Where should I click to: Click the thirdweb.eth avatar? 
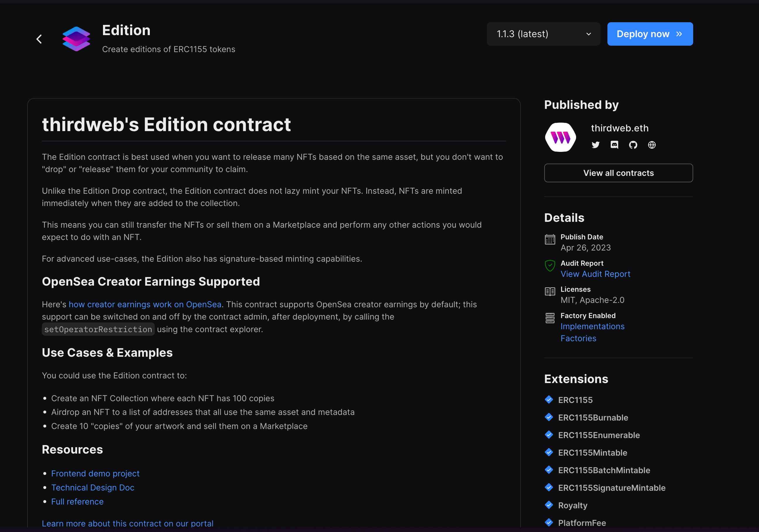pos(560,137)
